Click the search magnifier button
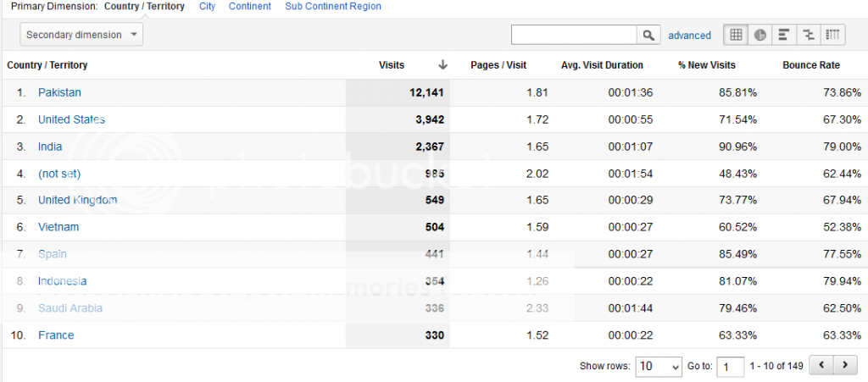The width and height of the screenshot is (868, 382). point(648,35)
